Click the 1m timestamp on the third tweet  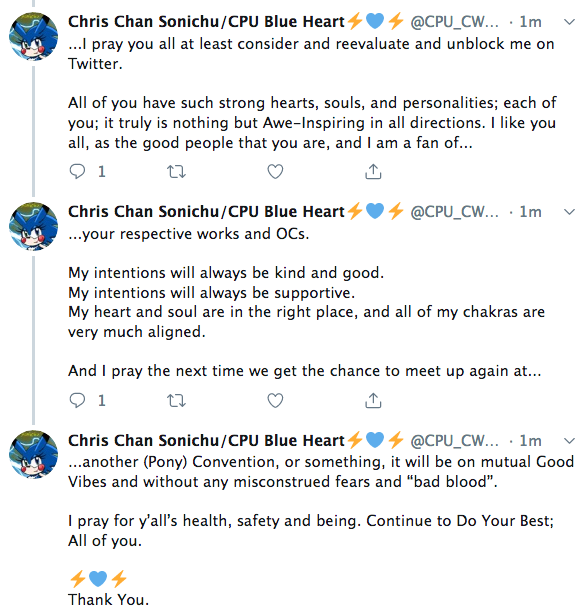[x=530, y=441]
